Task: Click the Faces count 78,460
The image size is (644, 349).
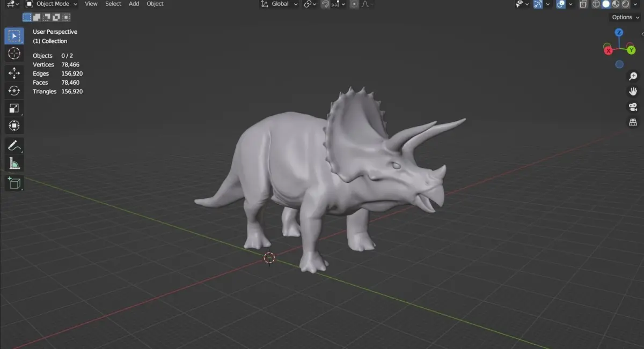Action: [x=70, y=83]
